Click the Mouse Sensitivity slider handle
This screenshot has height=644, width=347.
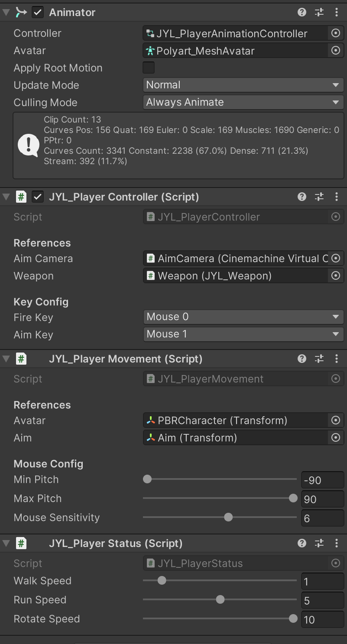[228, 517]
